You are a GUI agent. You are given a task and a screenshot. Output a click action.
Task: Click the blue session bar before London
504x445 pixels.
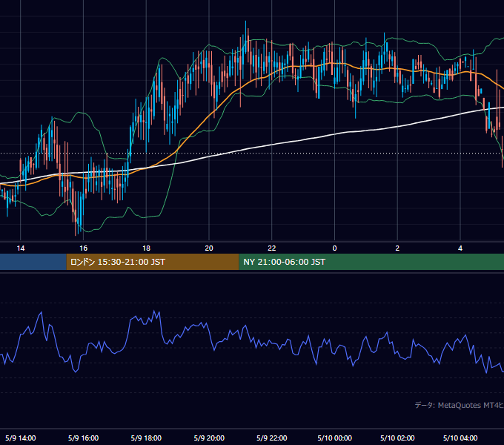pyautogui.click(x=33, y=262)
